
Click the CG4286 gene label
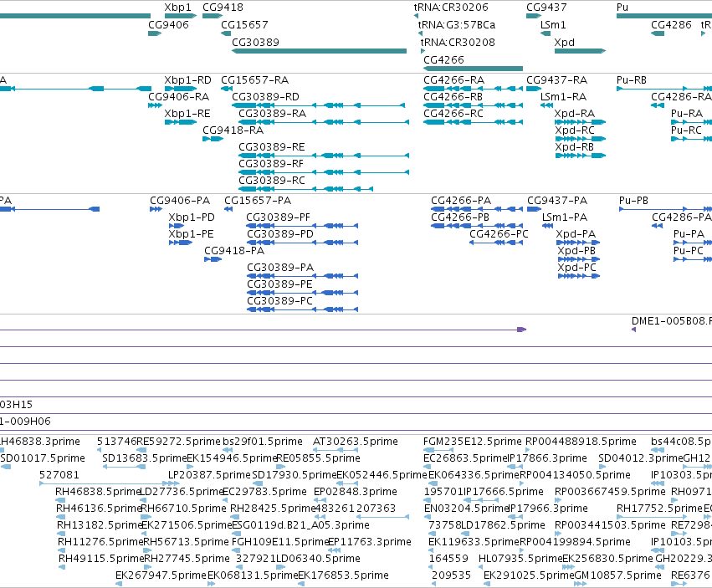pos(671,25)
